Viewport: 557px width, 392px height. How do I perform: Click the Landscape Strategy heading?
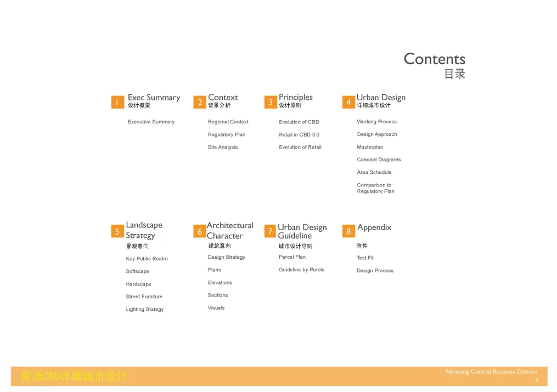[144, 230]
